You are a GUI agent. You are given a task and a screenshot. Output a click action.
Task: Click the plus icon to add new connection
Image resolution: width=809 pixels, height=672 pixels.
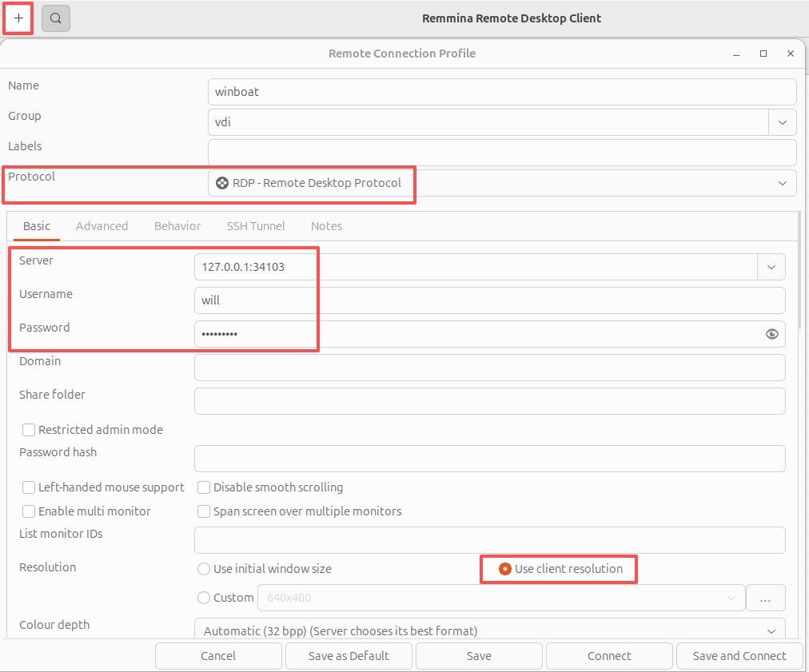pyautogui.click(x=18, y=18)
